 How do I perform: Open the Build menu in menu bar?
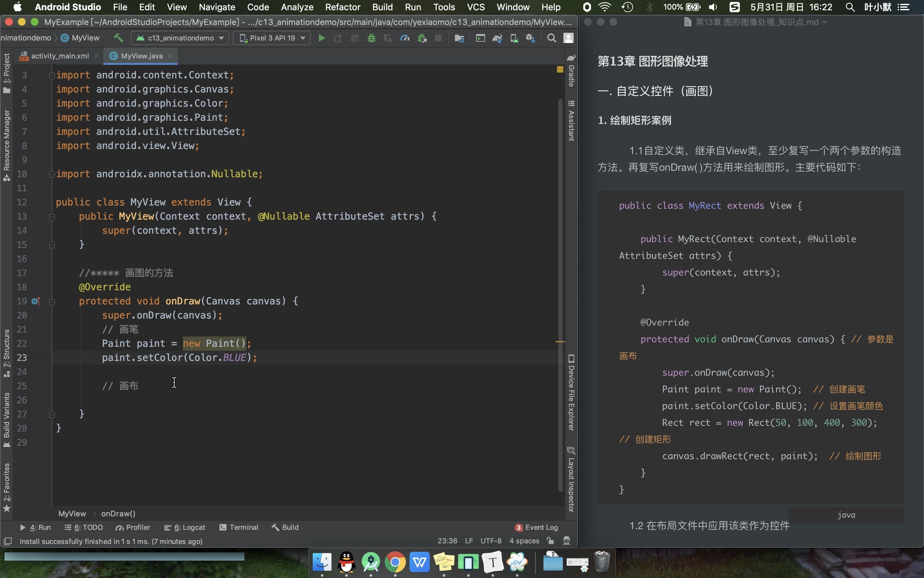pos(382,7)
